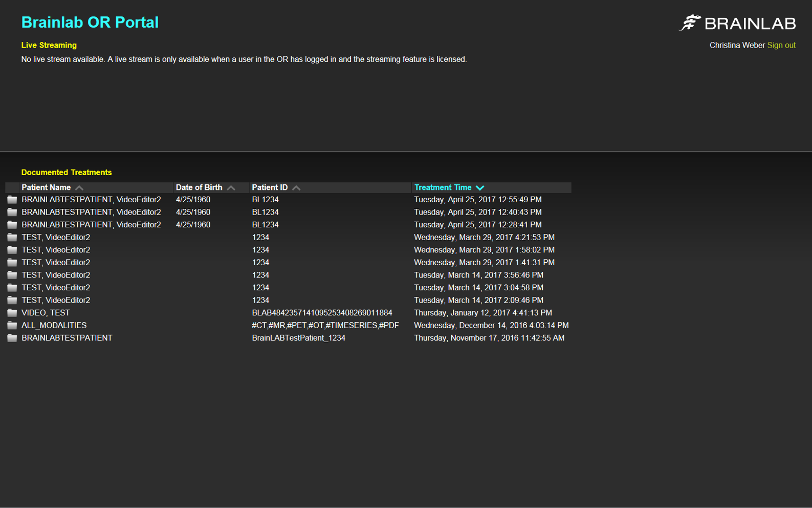Open folder icon for treatment at 12:55:49 PM

tap(12, 200)
